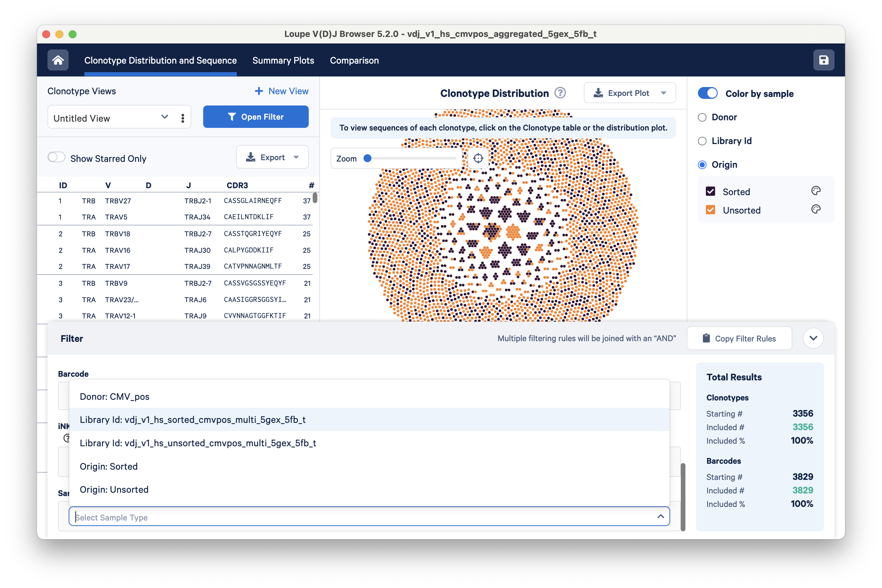Select Clonotype Distribution and Sequence tab
The width and height of the screenshot is (882, 588).
pos(160,60)
